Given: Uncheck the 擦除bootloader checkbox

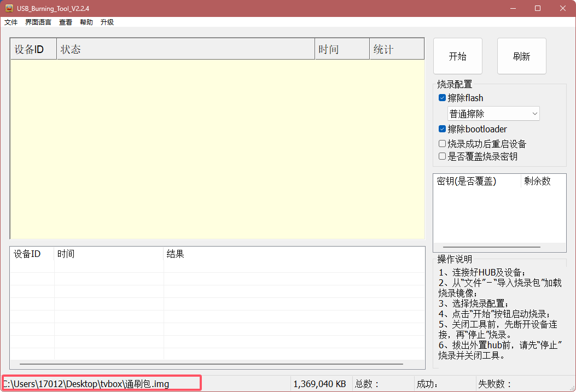Looking at the screenshot, I should tap(443, 130).
